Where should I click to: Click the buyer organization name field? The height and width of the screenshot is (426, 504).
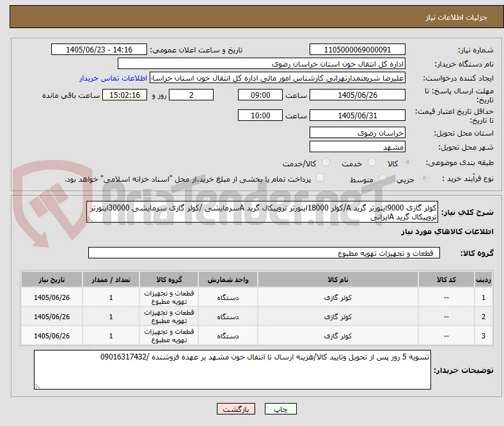tap(262, 64)
